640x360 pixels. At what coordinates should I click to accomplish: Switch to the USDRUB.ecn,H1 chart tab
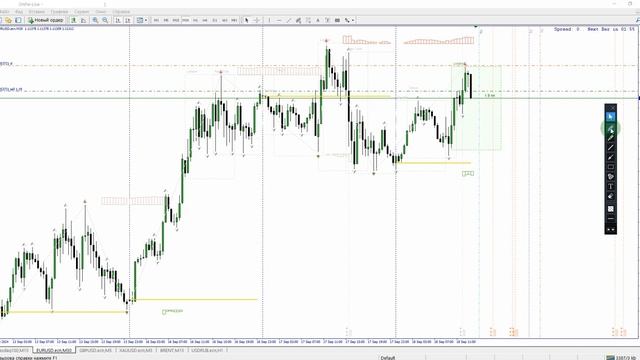[x=207, y=351]
